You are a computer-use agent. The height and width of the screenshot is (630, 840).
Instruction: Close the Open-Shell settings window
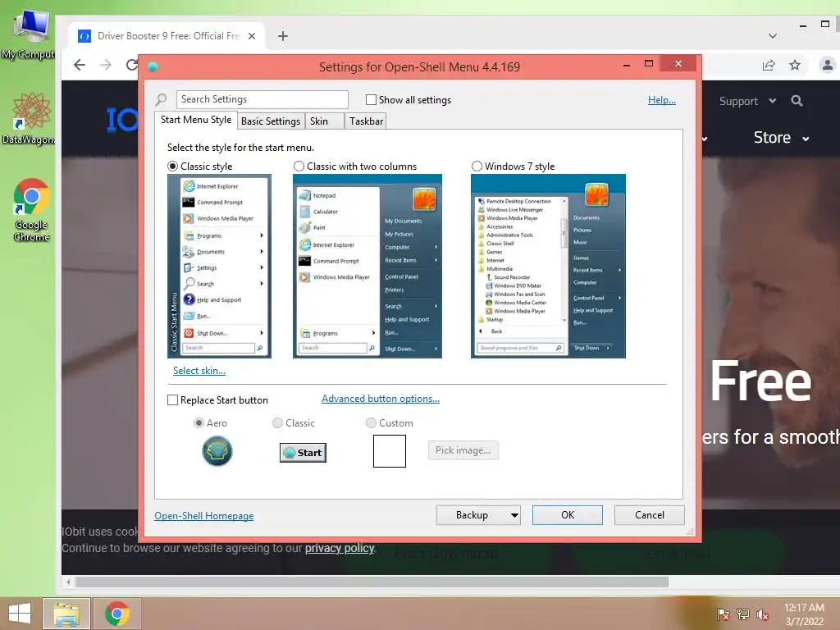tap(678, 64)
